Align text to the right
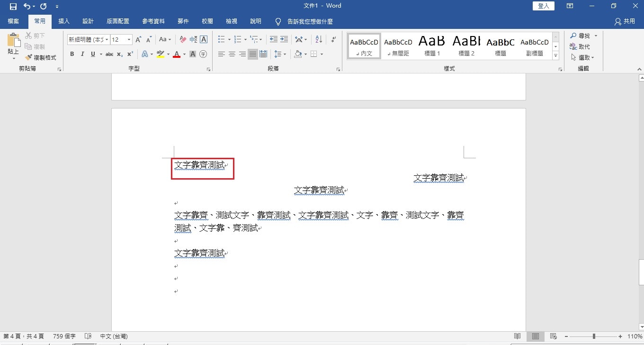644x345 pixels. coord(242,54)
